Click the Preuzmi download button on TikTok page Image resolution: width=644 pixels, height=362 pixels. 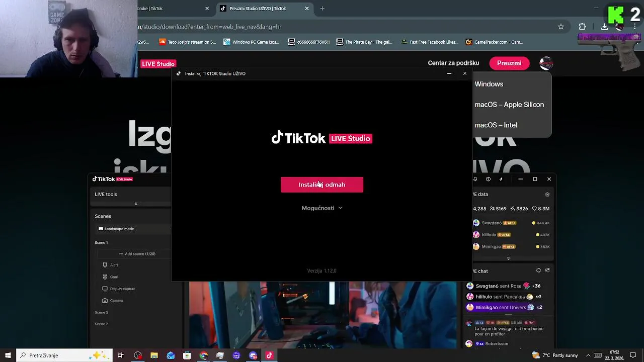coord(509,63)
